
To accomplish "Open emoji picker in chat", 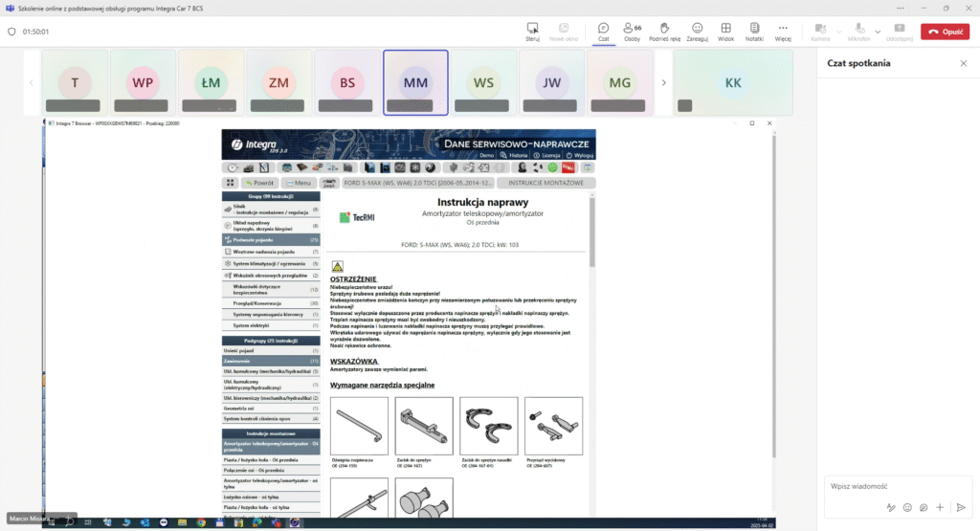I will [x=907, y=507].
